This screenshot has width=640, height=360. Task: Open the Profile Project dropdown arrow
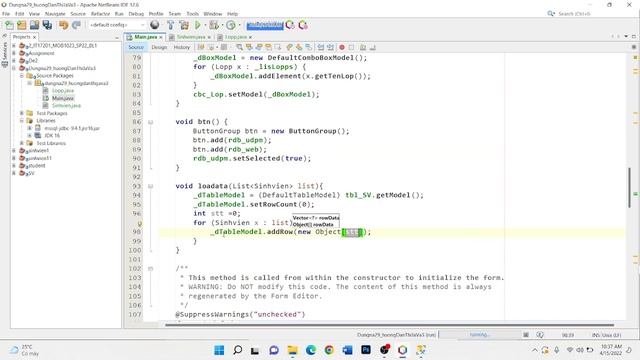[x=239, y=25]
